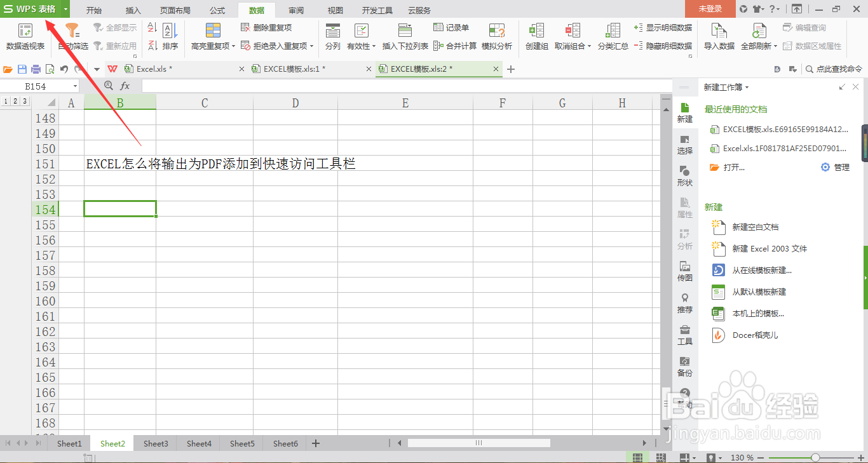Toggle the ribbon collapse arrow button
Screen dimensions: 868x463
[796, 9]
